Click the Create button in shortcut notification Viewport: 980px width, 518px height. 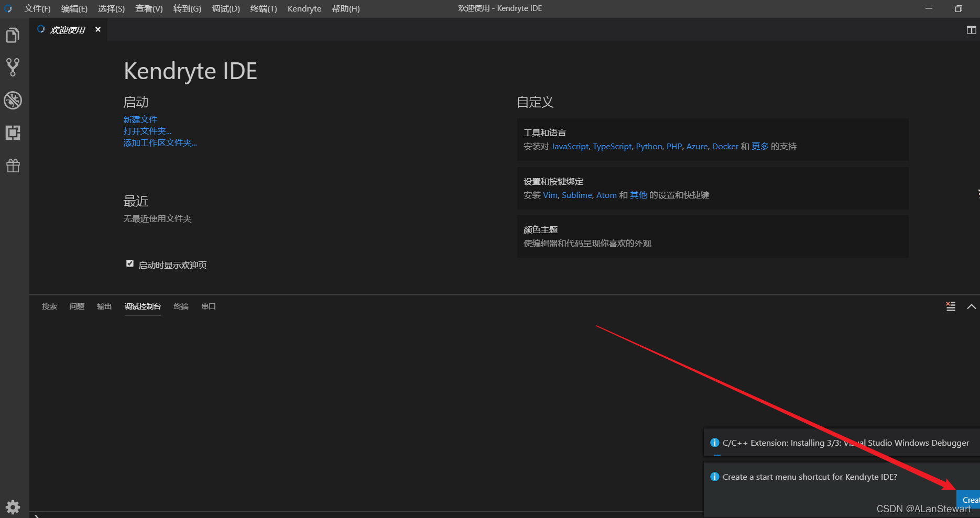click(968, 500)
